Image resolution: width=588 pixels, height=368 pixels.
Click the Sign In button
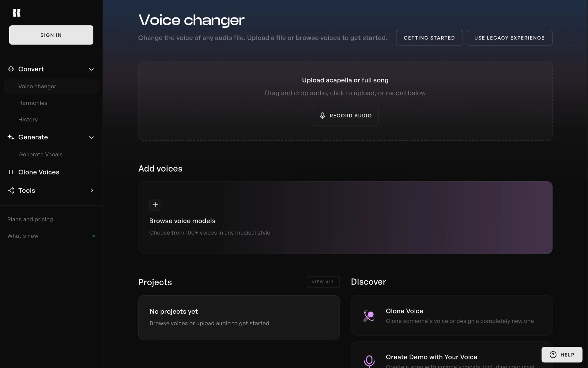coord(51,35)
